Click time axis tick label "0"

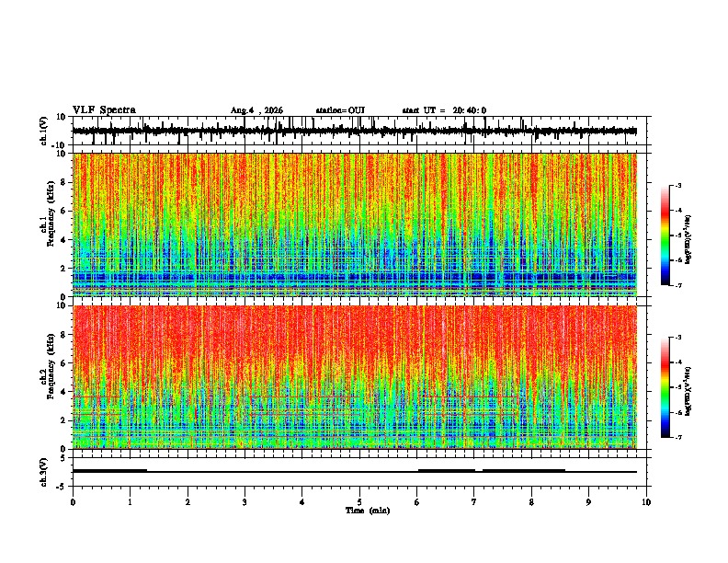click(73, 502)
